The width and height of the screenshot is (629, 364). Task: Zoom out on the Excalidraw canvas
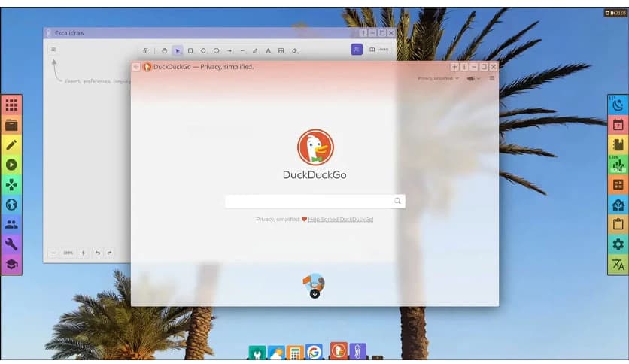tap(53, 253)
